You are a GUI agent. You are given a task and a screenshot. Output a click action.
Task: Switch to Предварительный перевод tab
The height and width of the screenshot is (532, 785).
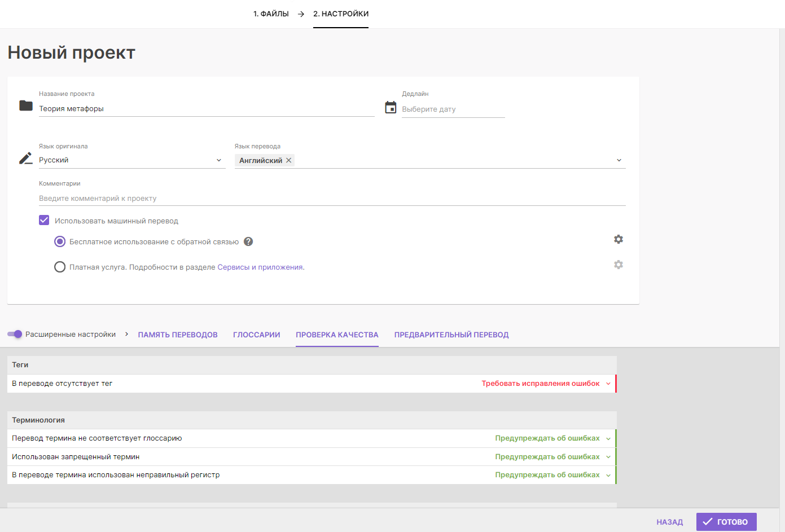(x=451, y=335)
